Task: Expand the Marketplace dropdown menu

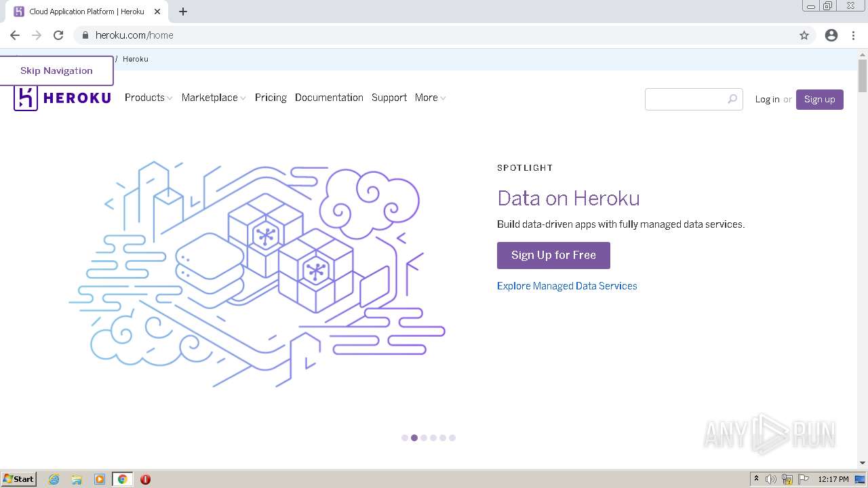Action: click(x=214, y=98)
